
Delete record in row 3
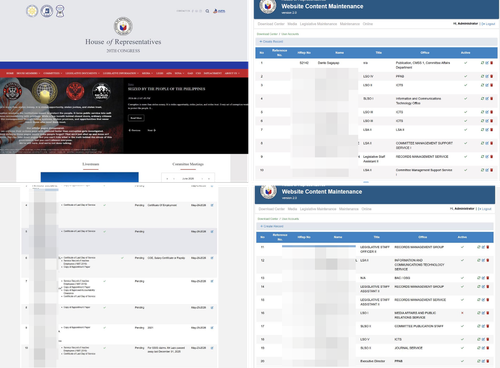pyautogui.click(x=491, y=85)
